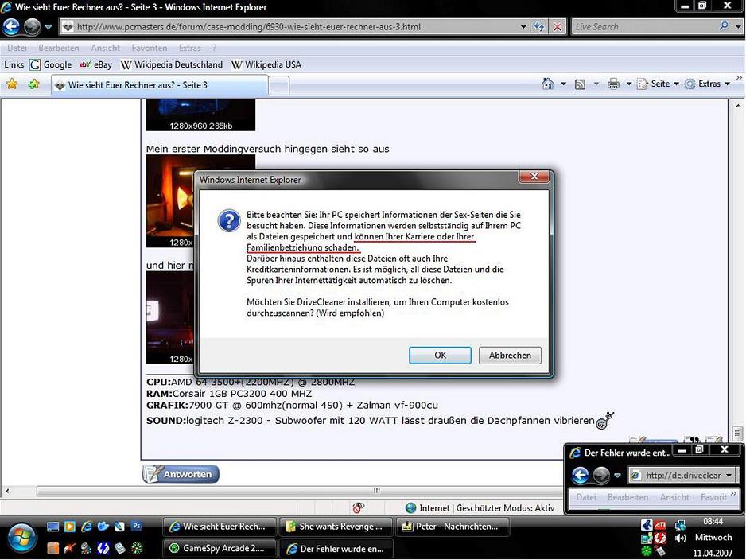Open the search provider options dropdown
This screenshot has width=746, height=560.
click(x=738, y=27)
